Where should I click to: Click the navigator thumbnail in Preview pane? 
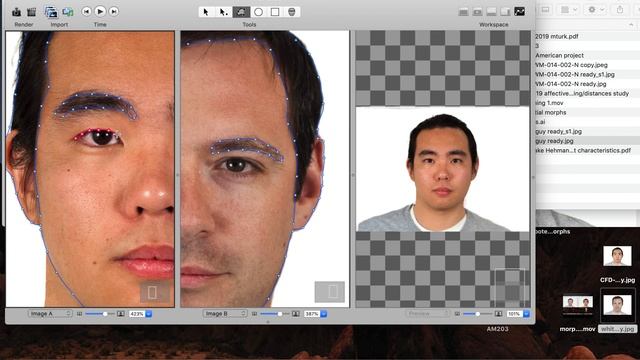click(x=510, y=288)
